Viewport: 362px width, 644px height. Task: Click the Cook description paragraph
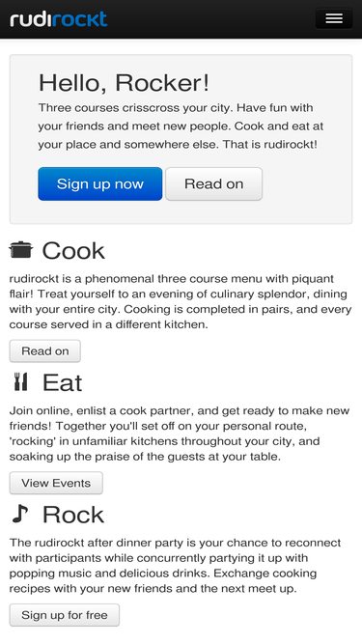181,301
